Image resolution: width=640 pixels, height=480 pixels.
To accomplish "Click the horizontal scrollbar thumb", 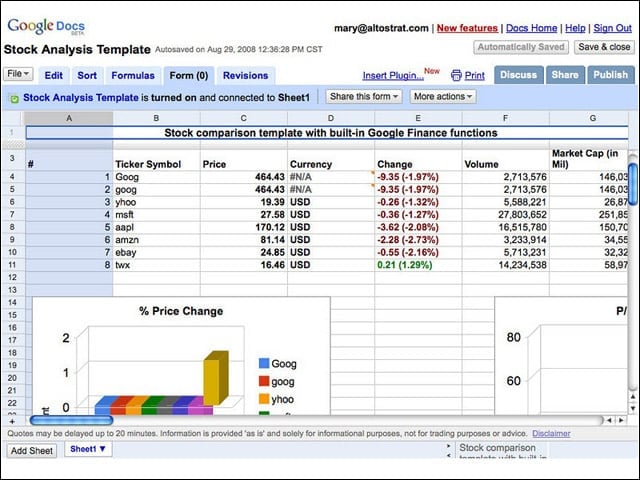I will (71, 420).
